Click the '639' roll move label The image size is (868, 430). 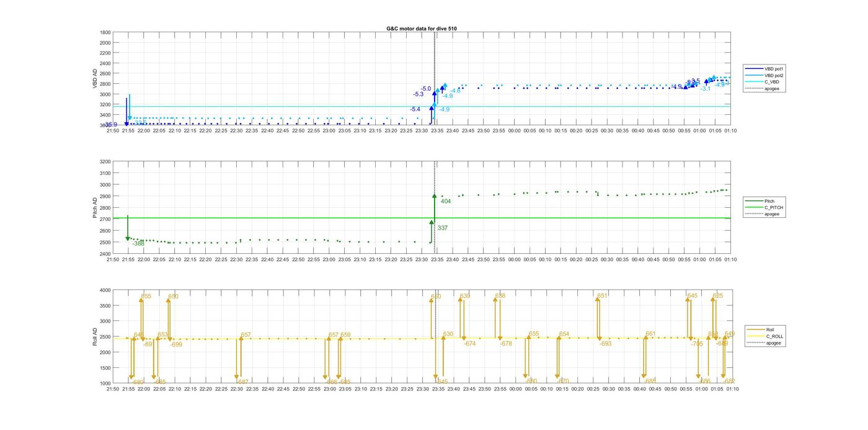point(465,297)
